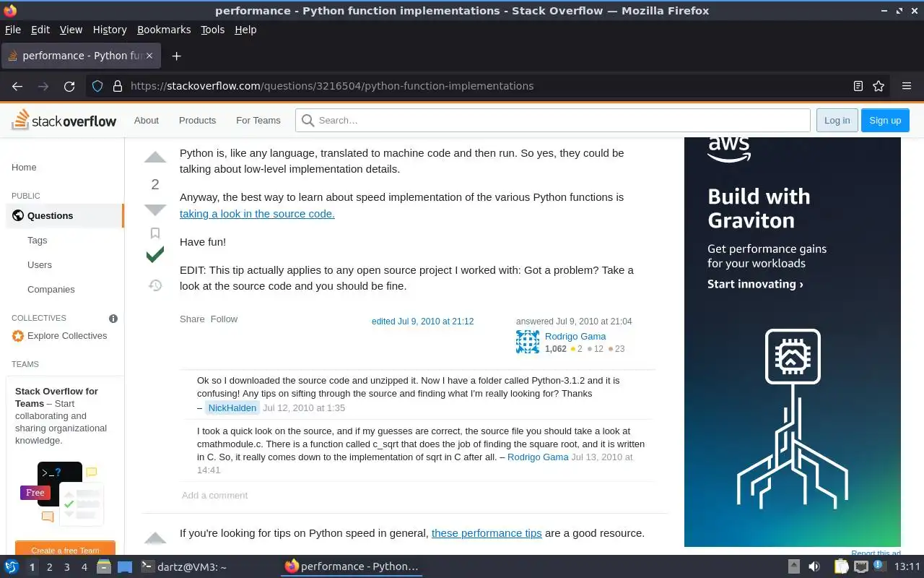Open the File menu
The height and width of the screenshot is (578, 924).
13,30
